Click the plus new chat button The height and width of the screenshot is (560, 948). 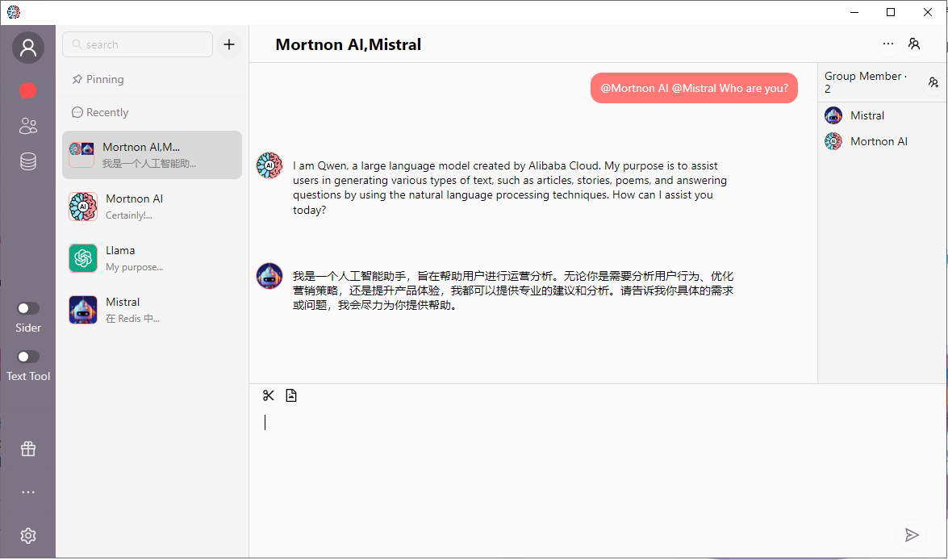click(x=229, y=45)
